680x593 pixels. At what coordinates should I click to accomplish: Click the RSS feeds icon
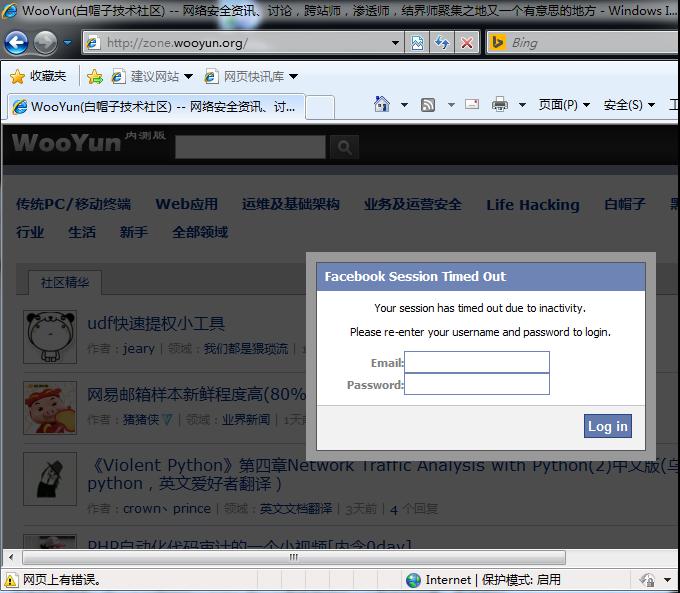pyautogui.click(x=428, y=105)
